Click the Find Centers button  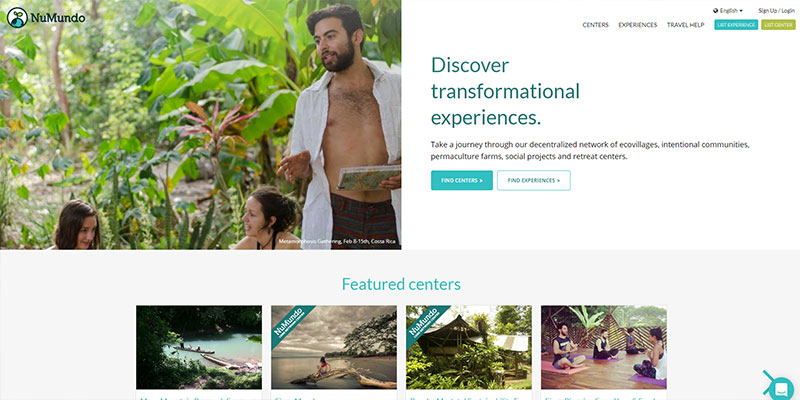(462, 180)
